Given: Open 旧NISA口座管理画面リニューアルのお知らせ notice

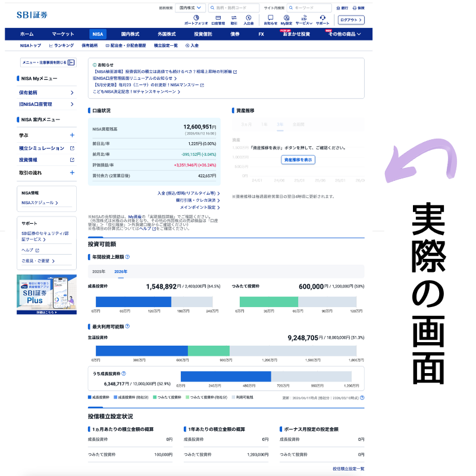Looking at the screenshot, I should pyautogui.click(x=135, y=79).
